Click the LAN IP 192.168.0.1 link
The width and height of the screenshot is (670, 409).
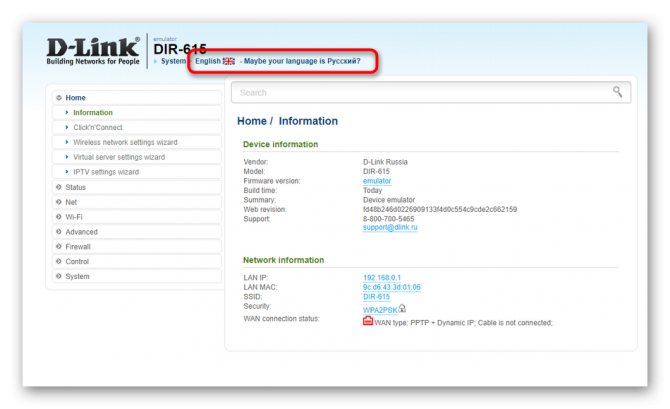click(382, 278)
